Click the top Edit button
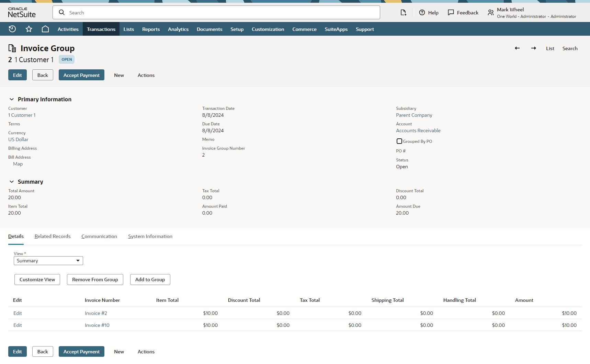The image size is (590, 364). 18,75
